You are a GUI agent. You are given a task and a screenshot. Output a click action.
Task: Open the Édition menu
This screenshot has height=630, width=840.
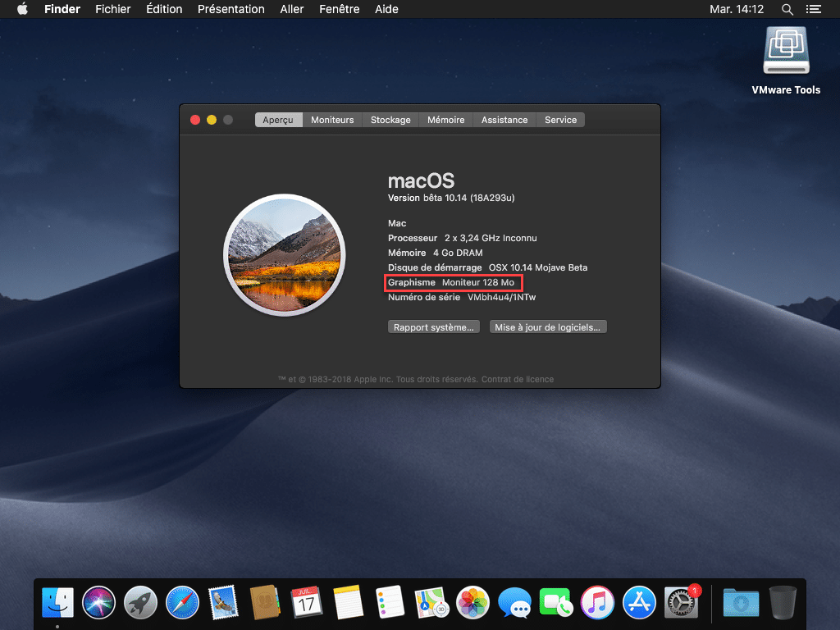(x=164, y=9)
